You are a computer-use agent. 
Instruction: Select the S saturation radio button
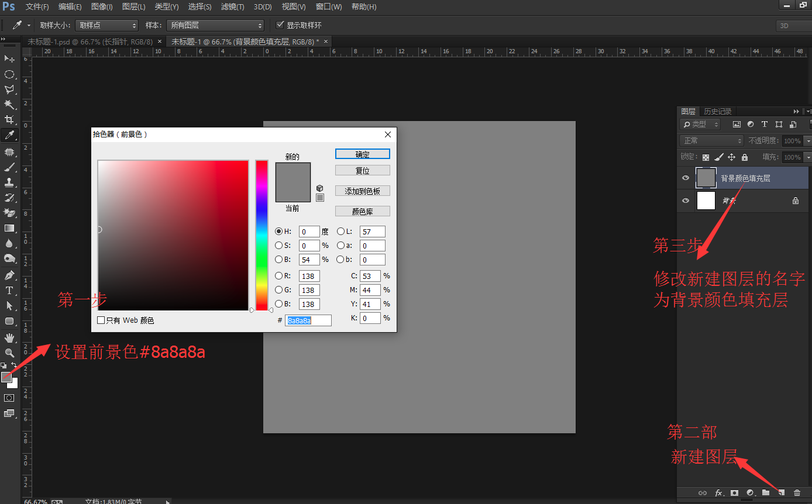point(279,246)
